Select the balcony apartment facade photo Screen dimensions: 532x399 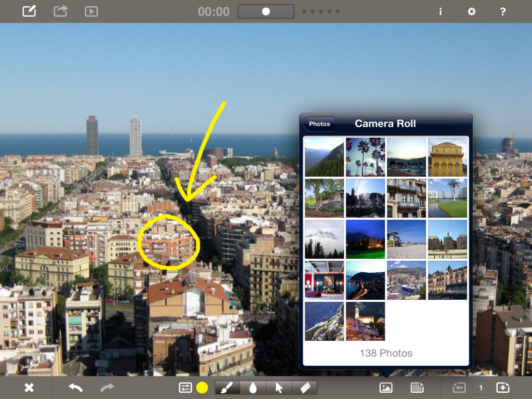tap(406, 198)
